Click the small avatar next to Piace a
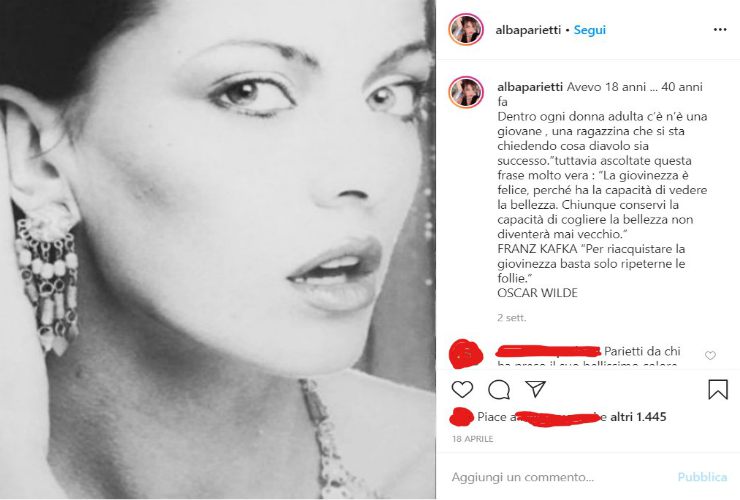Screen dimensions: 740x500 click(461, 417)
